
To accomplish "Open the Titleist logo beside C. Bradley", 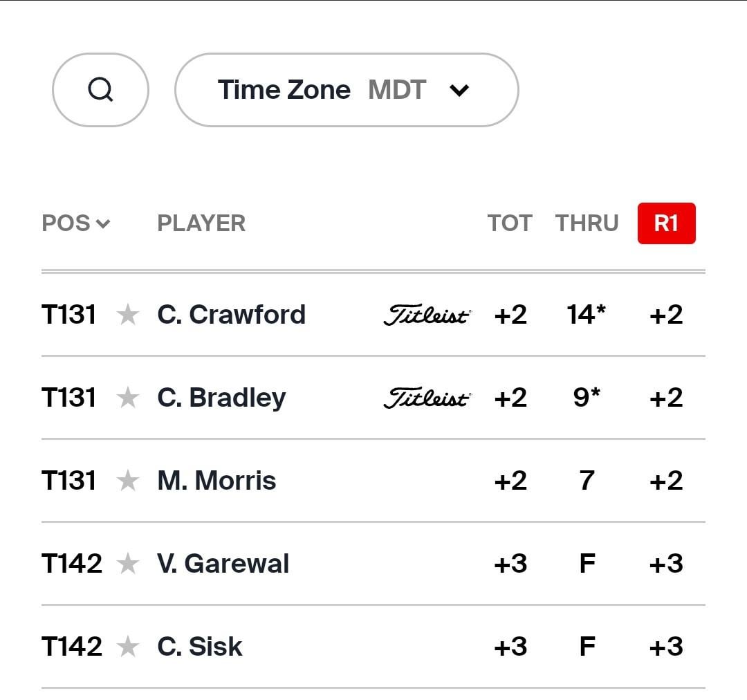I will [427, 398].
